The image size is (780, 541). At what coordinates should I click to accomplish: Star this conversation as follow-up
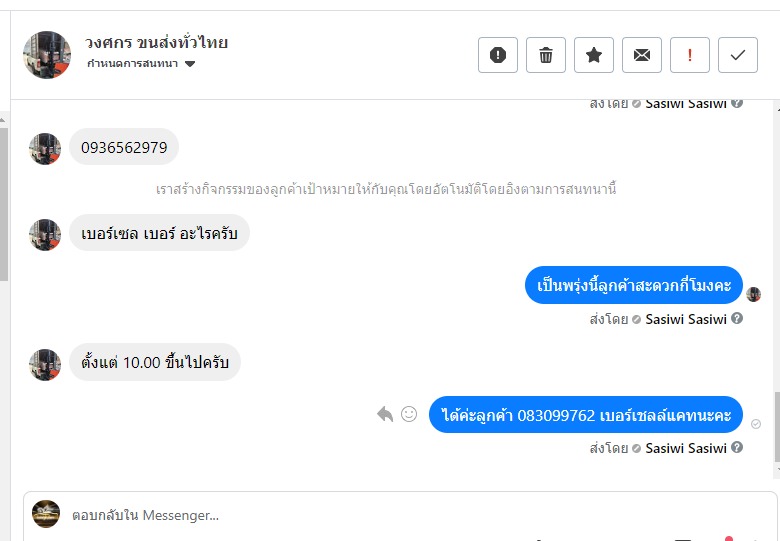pyautogui.click(x=593, y=55)
